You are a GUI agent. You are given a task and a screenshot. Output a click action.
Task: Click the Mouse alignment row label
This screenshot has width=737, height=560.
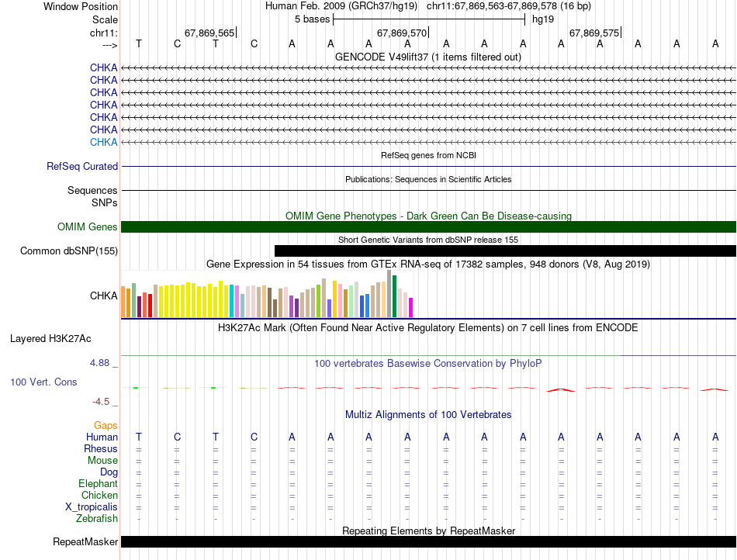(102, 461)
